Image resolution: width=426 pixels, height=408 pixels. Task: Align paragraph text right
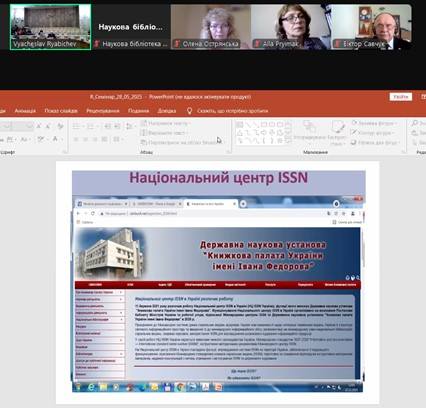click(x=95, y=139)
